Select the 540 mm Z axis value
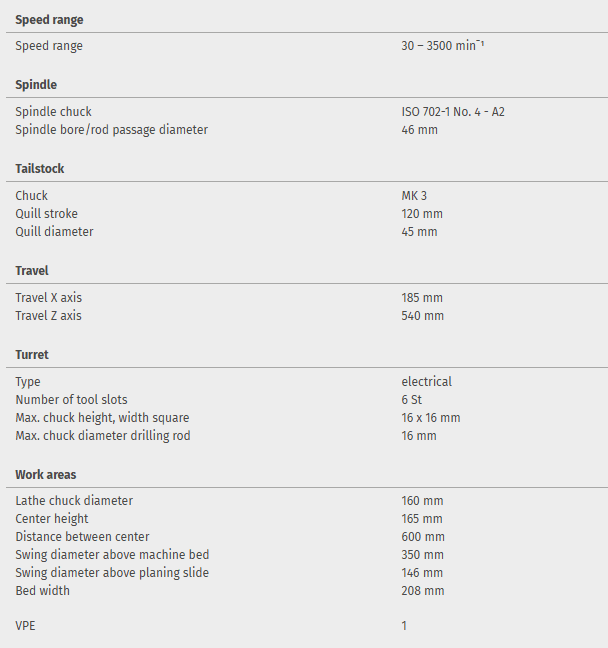The width and height of the screenshot is (608, 648). point(422,316)
